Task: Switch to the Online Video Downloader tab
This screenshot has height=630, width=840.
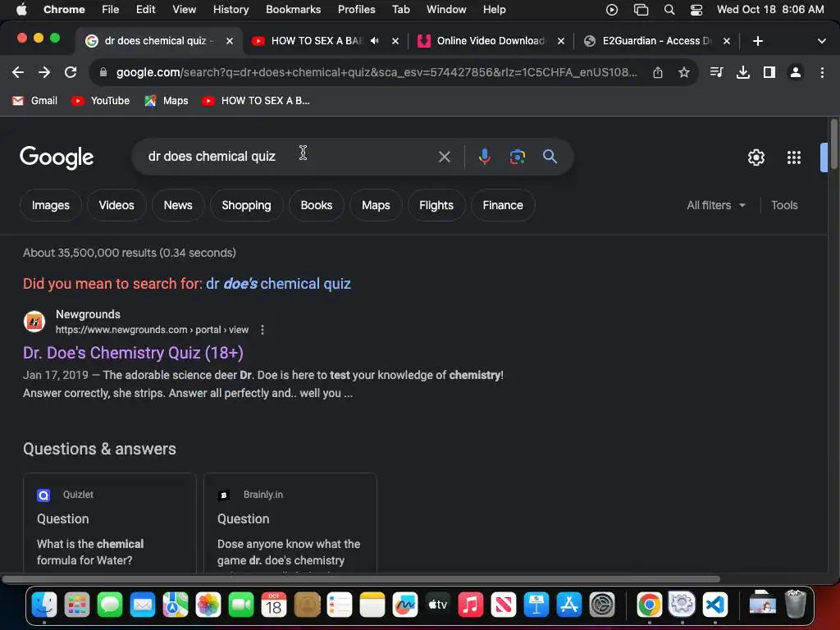Action: point(491,41)
